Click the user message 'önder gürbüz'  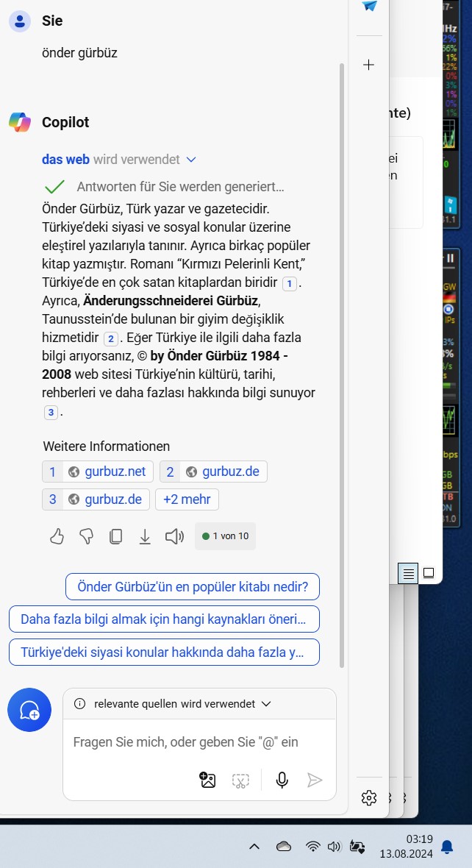pyautogui.click(x=79, y=53)
